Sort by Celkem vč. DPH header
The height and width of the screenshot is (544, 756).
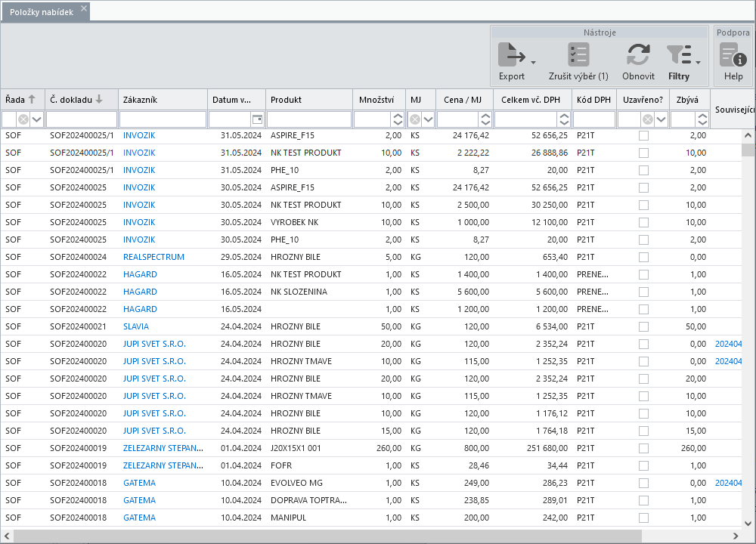point(531,100)
